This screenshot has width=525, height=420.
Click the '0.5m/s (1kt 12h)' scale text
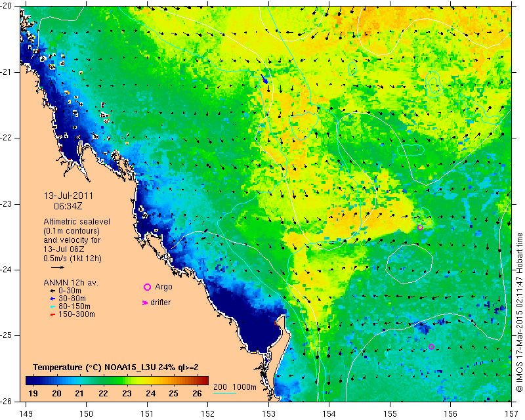pos(72,259)
